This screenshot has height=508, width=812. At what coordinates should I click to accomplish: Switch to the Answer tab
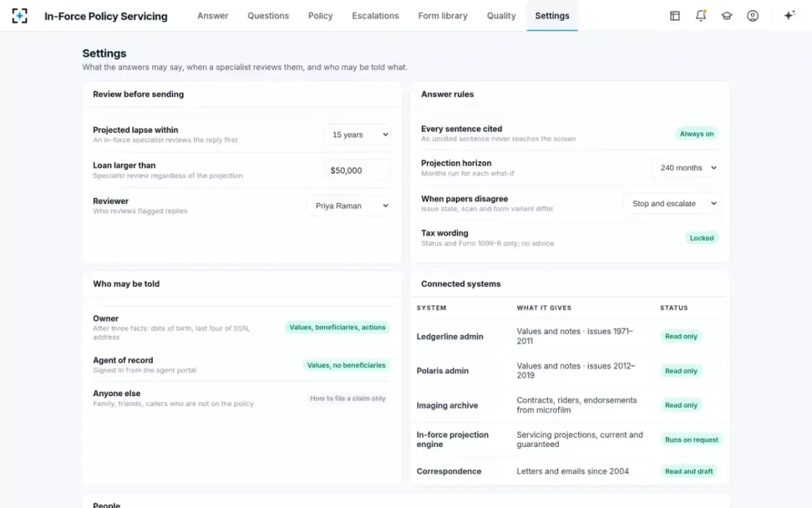click(212, 16)
